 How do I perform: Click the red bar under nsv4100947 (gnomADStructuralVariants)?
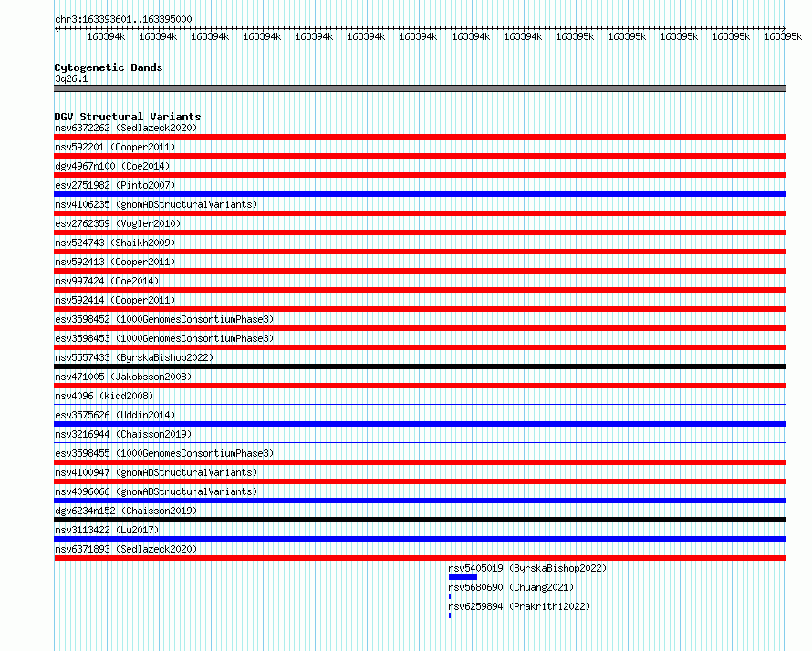[420, 481]
